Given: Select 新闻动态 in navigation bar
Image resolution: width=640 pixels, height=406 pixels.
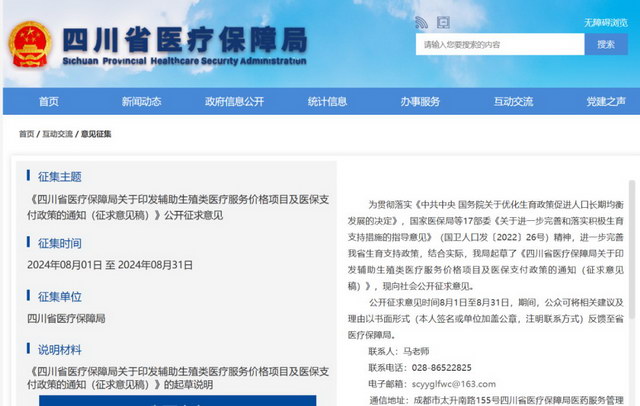Looking at the screenshot, I should (x=141, y=102).
